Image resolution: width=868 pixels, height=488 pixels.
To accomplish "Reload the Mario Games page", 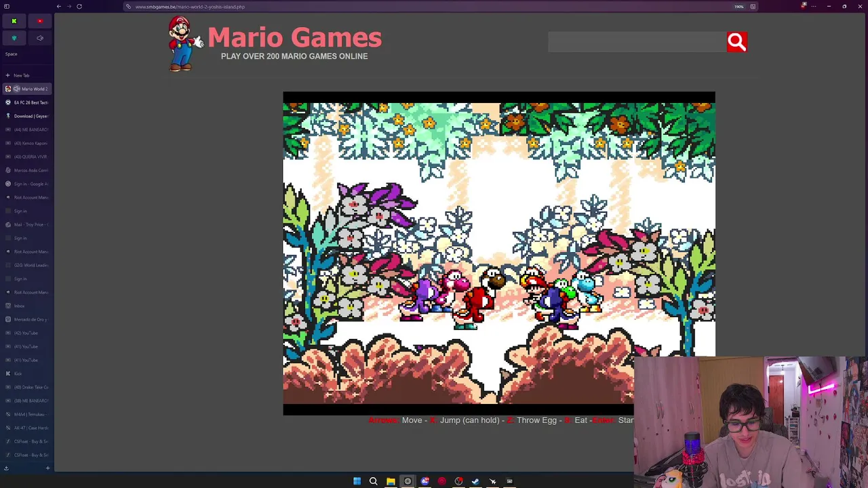I will [x=79, y=6].
